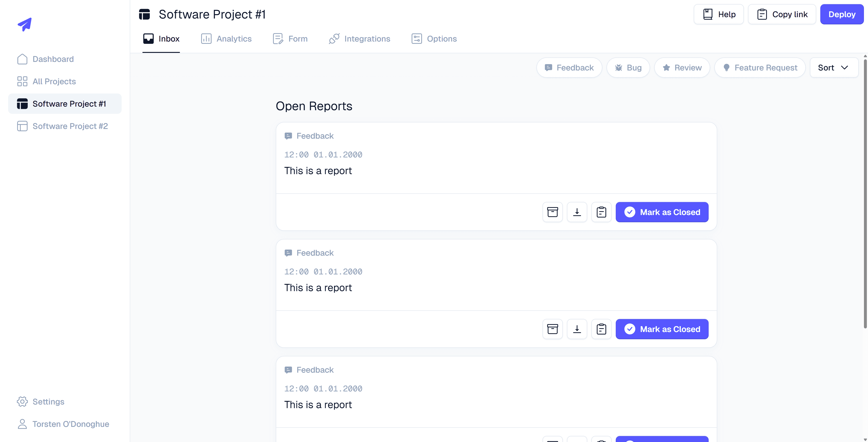Download the second feedback report
This screenshot has width=868, height=442.
click(577, 329)
